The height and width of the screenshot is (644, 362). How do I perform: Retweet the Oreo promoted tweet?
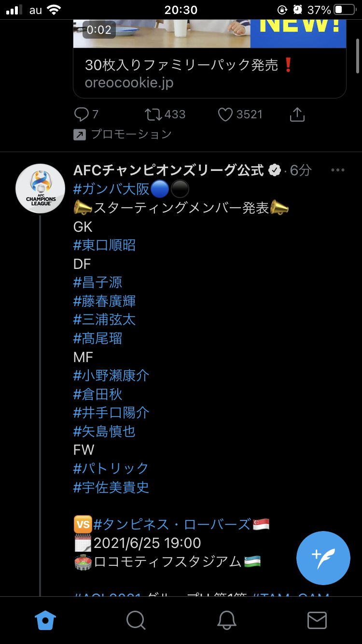(x=154, y=114)
